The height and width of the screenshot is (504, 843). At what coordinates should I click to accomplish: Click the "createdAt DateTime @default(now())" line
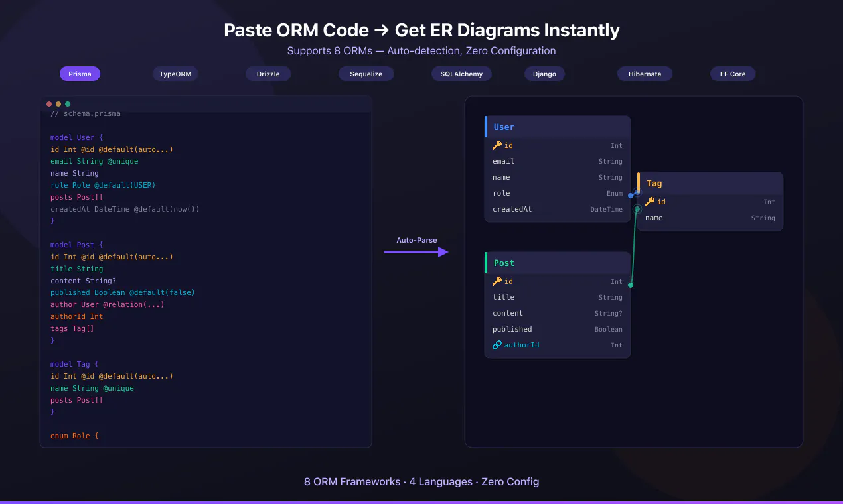(125, 209)
